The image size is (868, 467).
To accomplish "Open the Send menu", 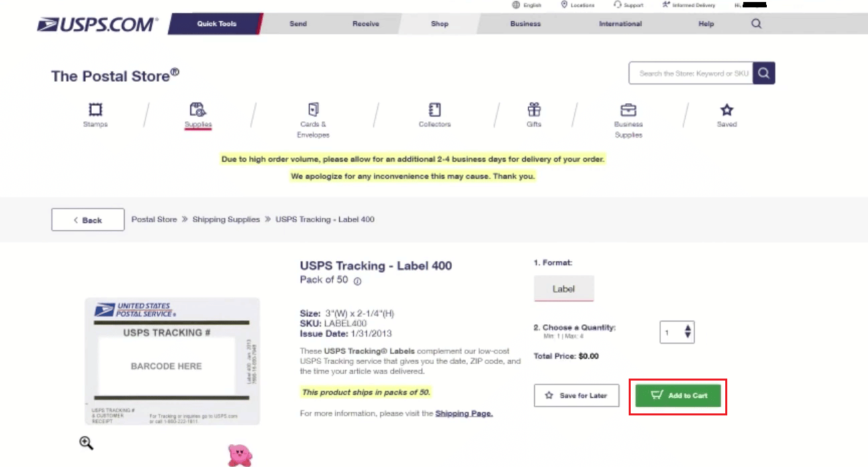I will pos(298,23).
